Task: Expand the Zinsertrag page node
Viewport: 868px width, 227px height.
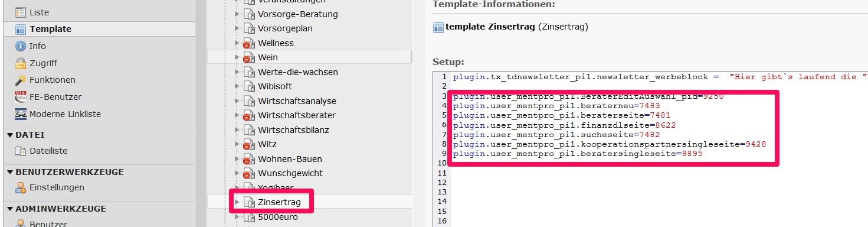Action: pos(237,202)
